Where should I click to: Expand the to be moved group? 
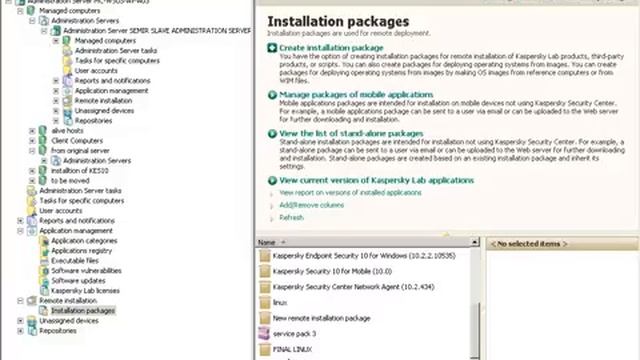(32, 180)
